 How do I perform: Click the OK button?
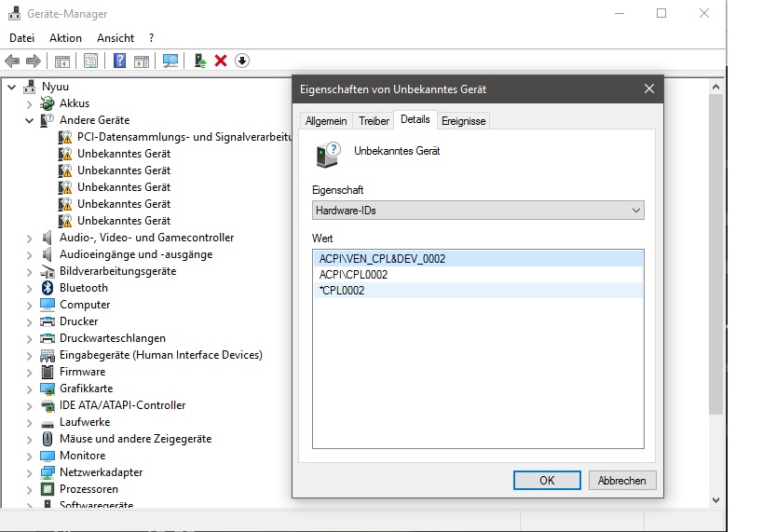(x=547, y=481)
